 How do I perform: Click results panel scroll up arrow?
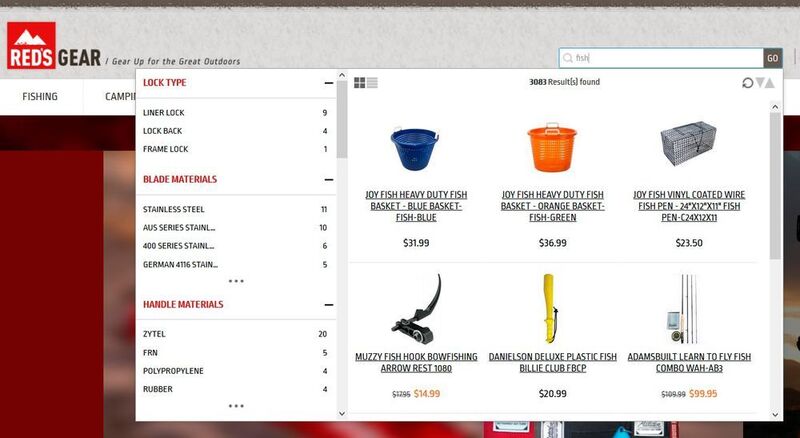pyautogui.click(x=775, y=107)
